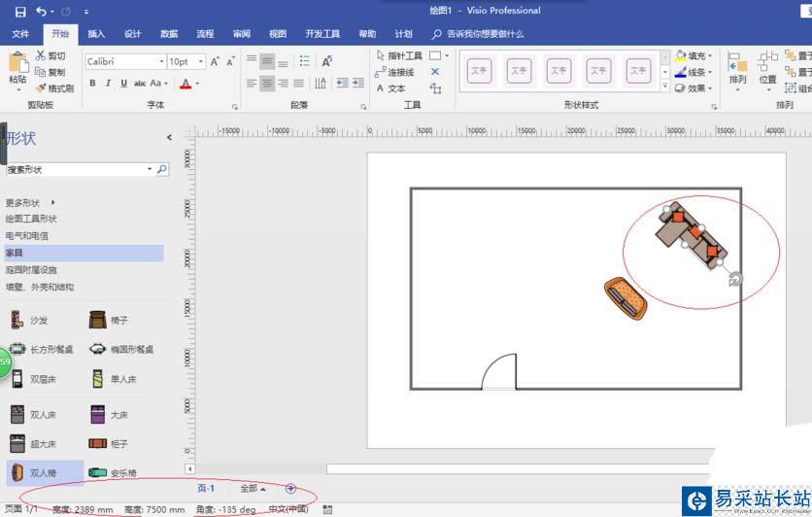Undo the last action

click(x=42, y=12)
